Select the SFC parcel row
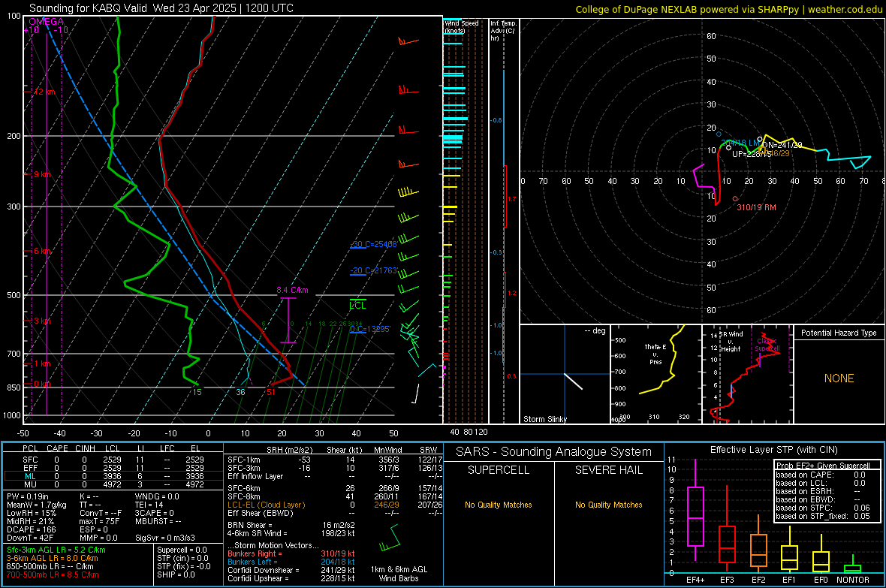This screenshot has width=886, height=588. click(113, 460)
